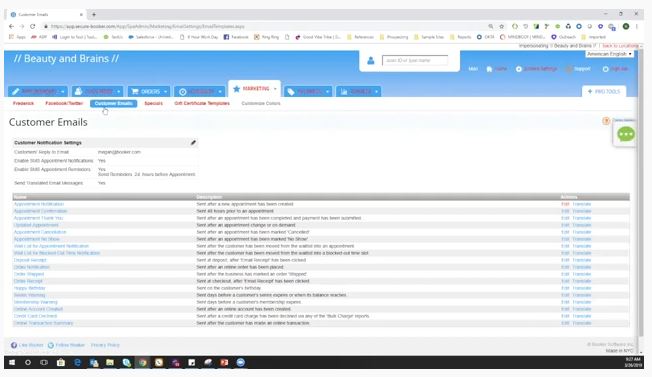Click the Home house icon in header
Image resolution: width=652 pixels, height=377 pixels.
(489, 69)
